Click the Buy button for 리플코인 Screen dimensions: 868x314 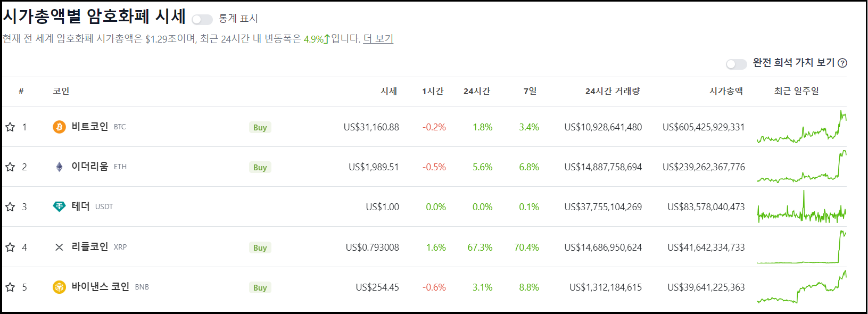[x=260, y=247]
